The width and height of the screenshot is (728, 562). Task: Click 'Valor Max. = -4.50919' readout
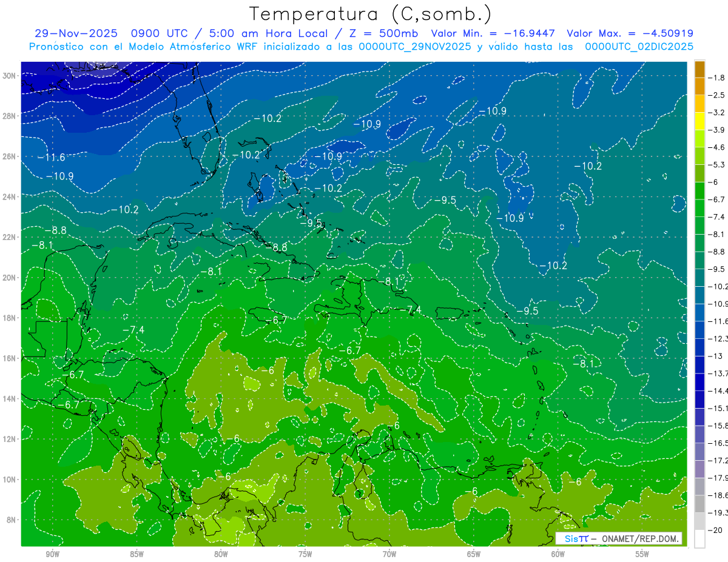coord(630,33)
